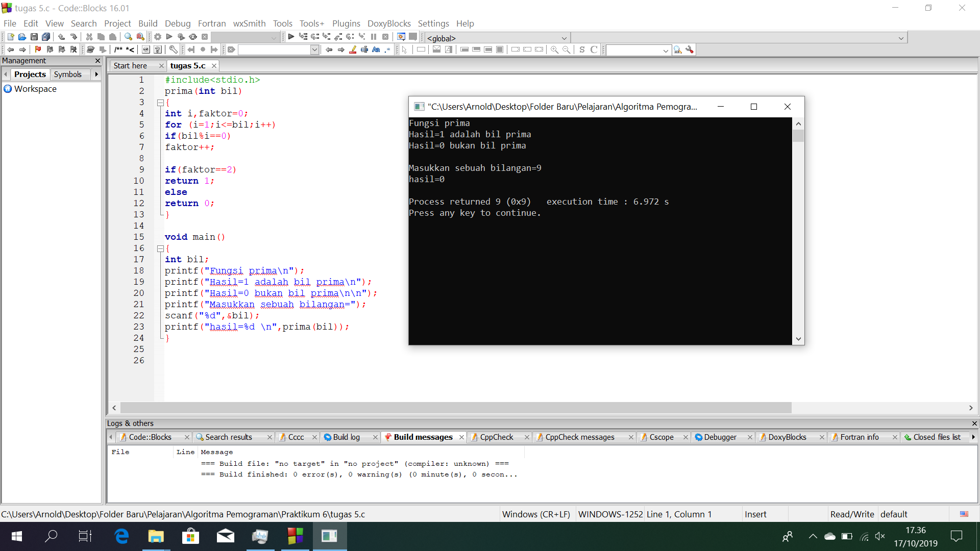
Task: Run the program with the green Run icon
Action: (169, 37)
